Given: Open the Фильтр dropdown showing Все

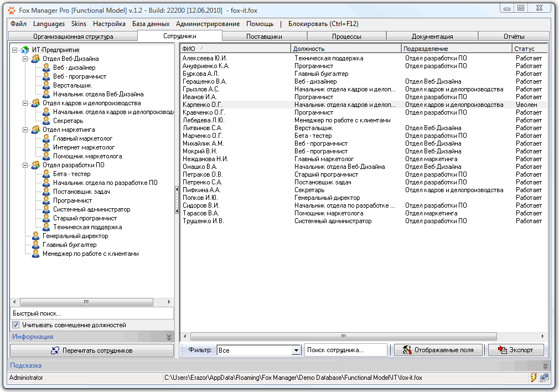Looking at the screenshot, I should coord(296,350).
